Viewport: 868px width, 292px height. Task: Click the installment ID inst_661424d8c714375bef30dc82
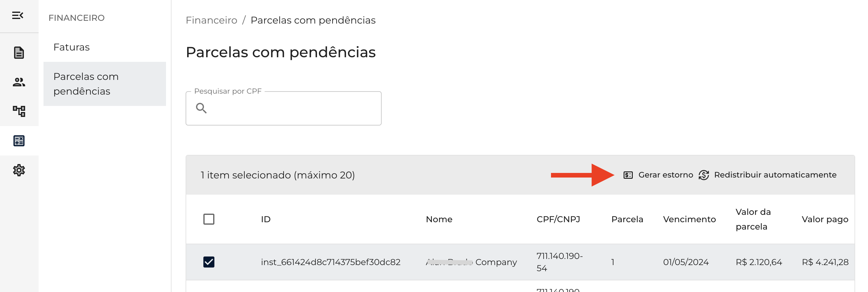(x=330, y=262)
